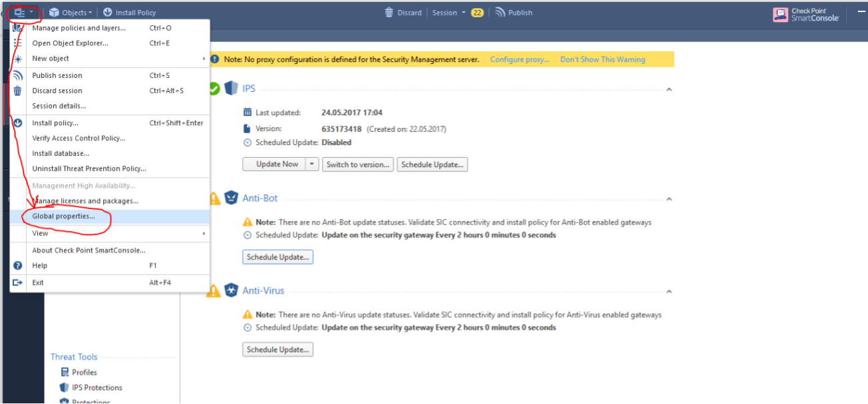Click the Anti-Virus shield icon

(231, 290)
